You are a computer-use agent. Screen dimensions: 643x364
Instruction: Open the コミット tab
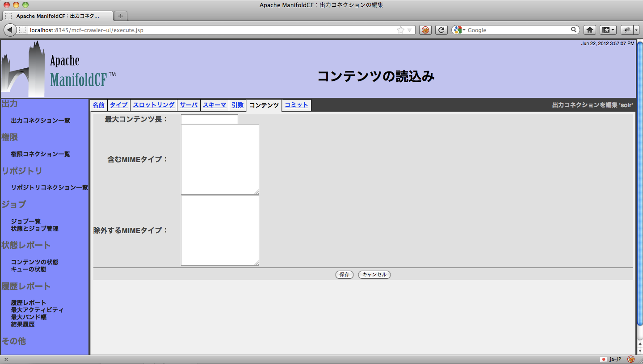point(296,105)
